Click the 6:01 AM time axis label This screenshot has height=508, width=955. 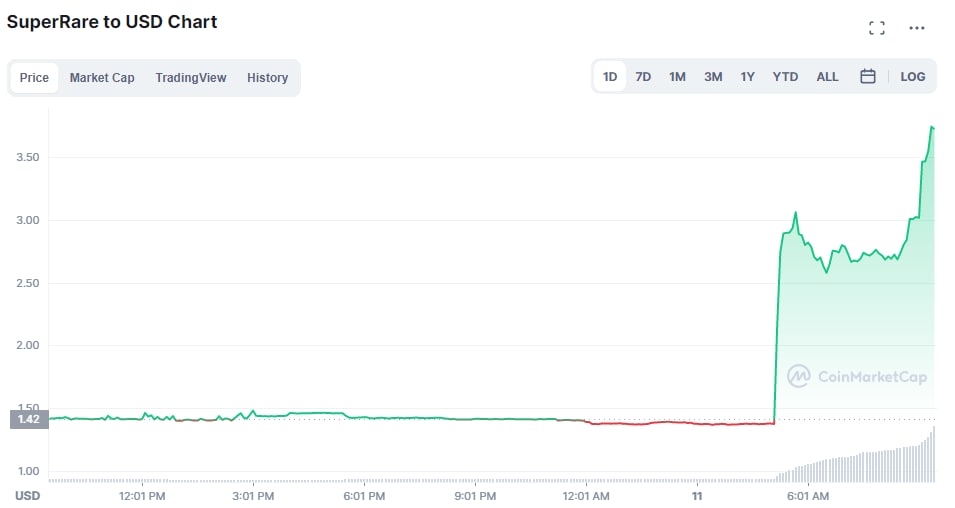click(x=807, y=495)
